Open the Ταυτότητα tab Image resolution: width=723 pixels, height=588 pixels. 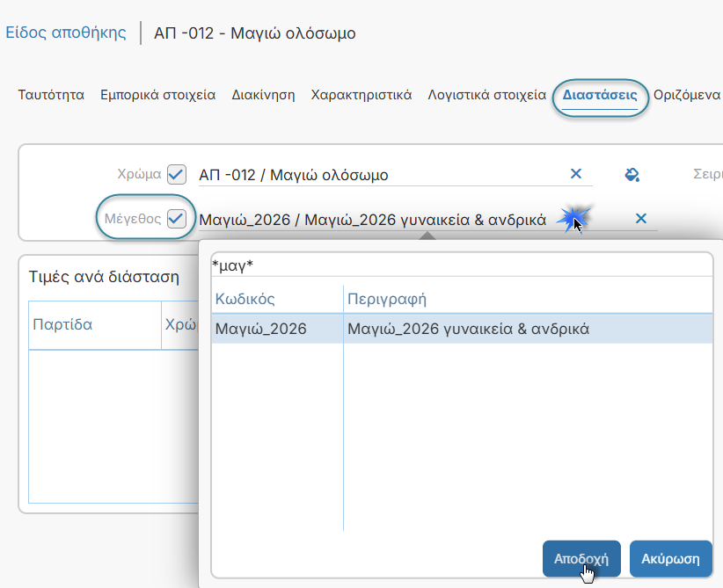[x=51, y=95]
